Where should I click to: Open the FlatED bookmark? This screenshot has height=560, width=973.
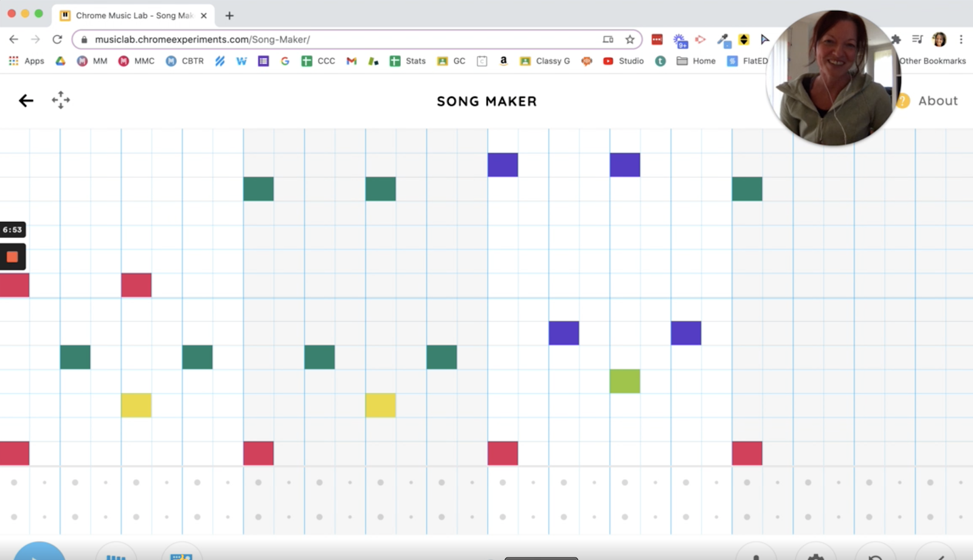click(747, 61)
